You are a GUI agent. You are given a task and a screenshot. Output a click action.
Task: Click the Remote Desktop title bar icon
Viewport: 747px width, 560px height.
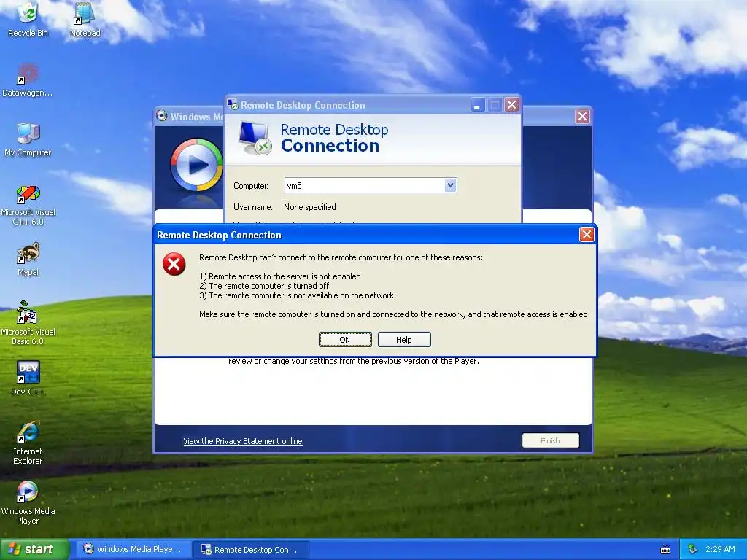pos(233,104)
